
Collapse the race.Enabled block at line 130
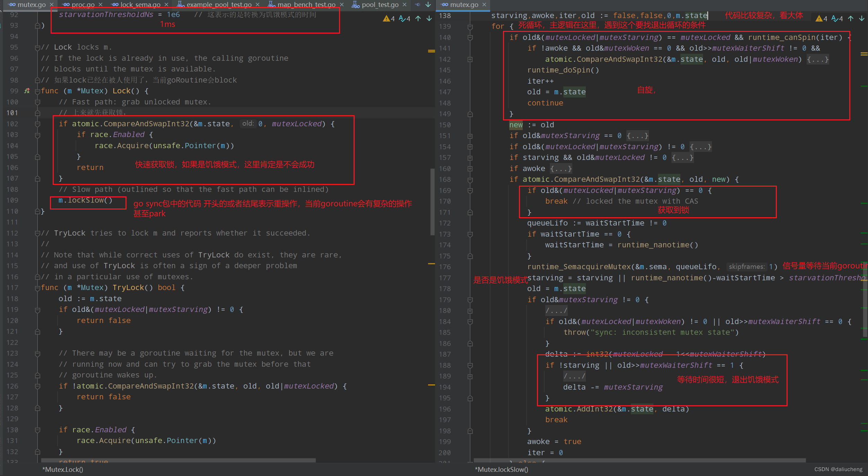pos(37,430)
